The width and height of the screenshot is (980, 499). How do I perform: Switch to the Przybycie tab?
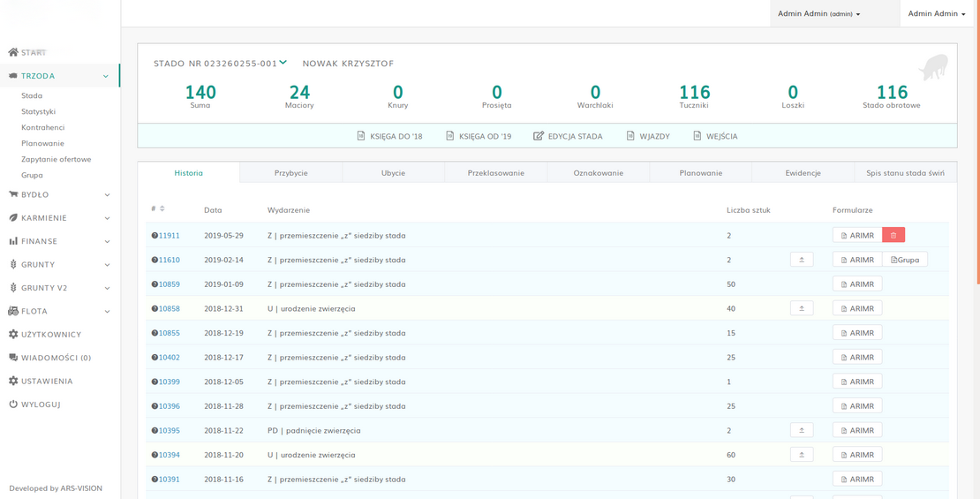[290, 173]
